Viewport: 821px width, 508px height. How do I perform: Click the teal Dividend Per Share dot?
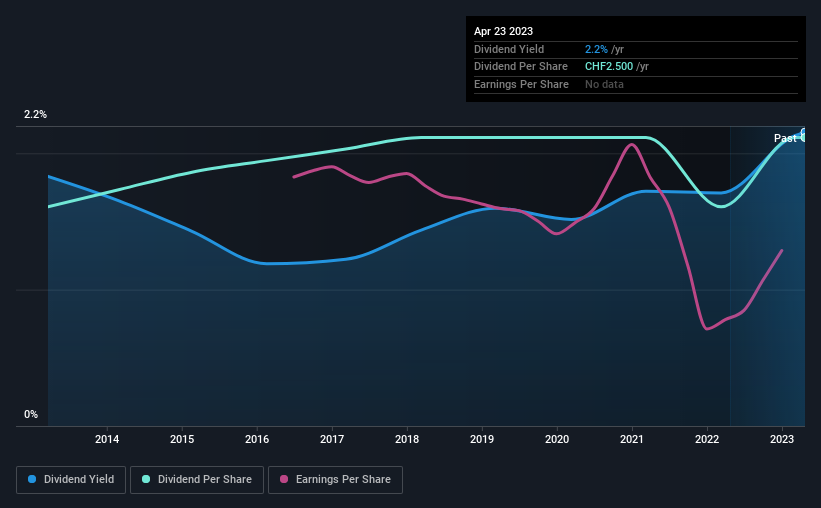tap(146, 479)
